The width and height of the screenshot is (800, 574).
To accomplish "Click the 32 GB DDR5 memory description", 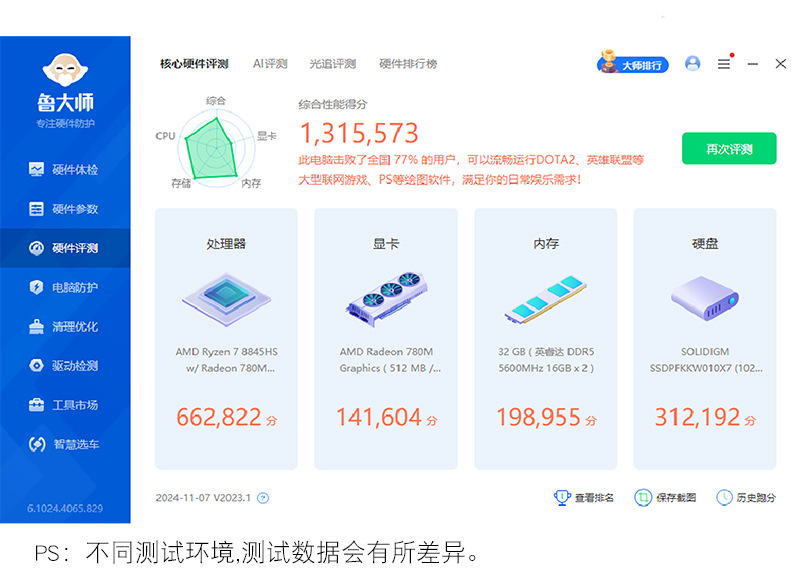I will (546, 360).
